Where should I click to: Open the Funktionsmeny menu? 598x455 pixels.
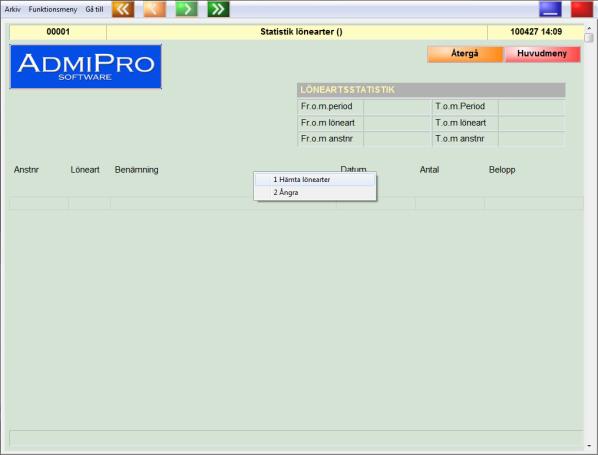point(53,9)
